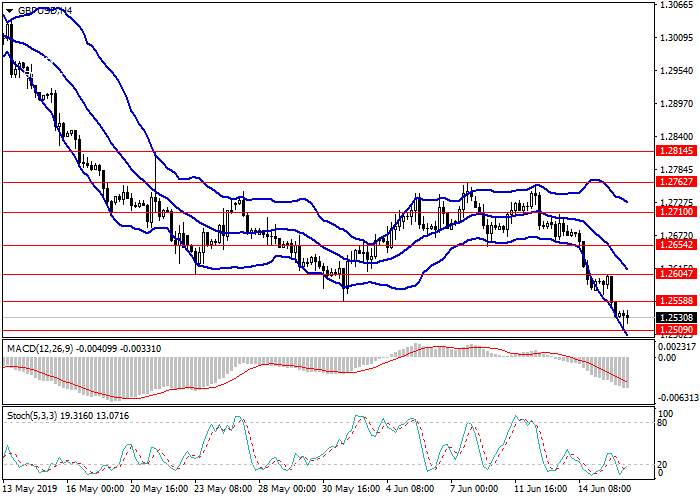Click the small triangle beside the GBPUSD title
Viewport: 700px width, 500px height.
[x=10, y=9]
